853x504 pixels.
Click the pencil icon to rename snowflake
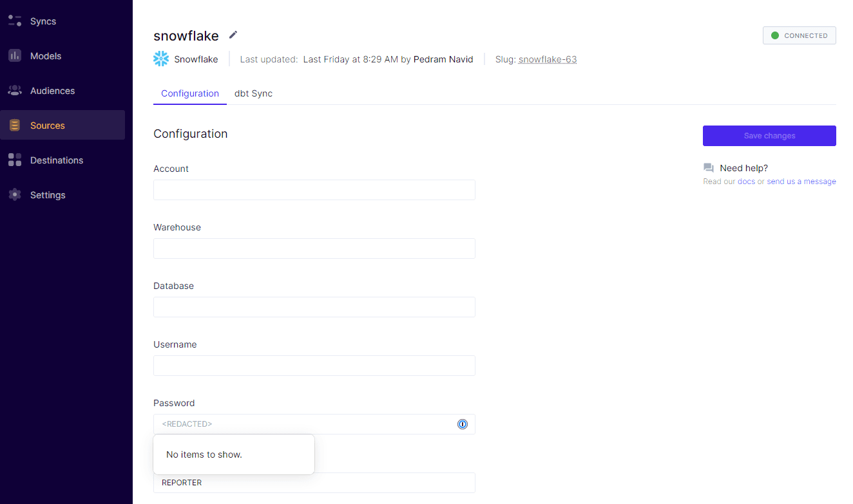point(233,35)
